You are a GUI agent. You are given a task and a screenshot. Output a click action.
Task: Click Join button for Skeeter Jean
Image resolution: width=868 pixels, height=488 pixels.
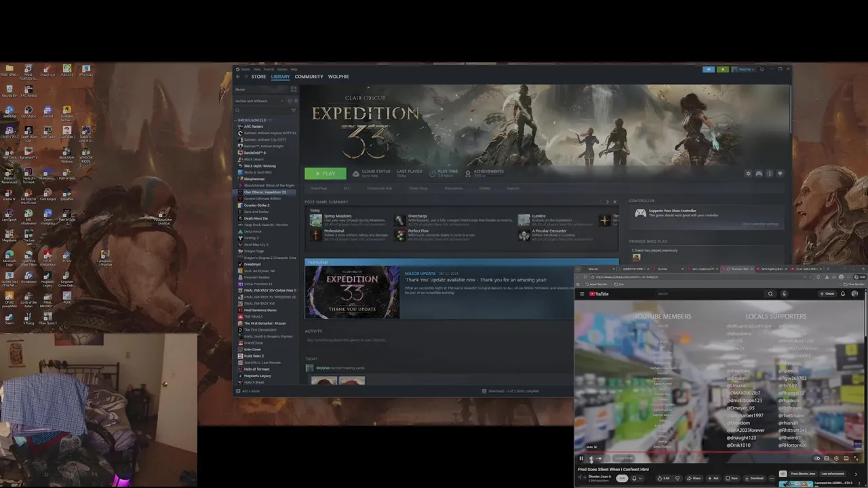622,479
